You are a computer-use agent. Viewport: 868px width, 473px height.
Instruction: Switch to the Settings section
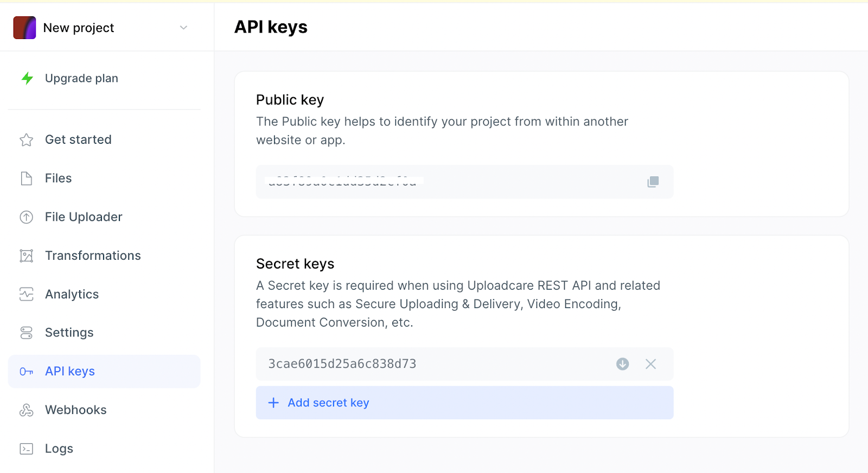[69, 332]
